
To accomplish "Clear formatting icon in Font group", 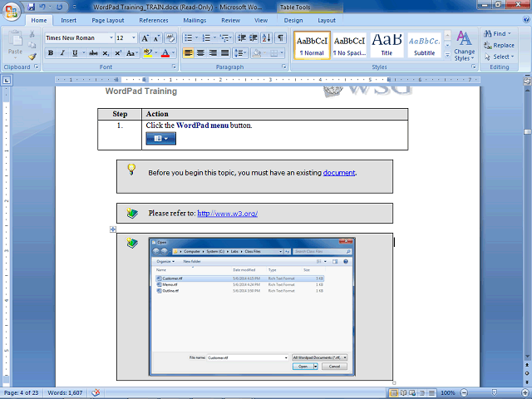I will point(170,38).
